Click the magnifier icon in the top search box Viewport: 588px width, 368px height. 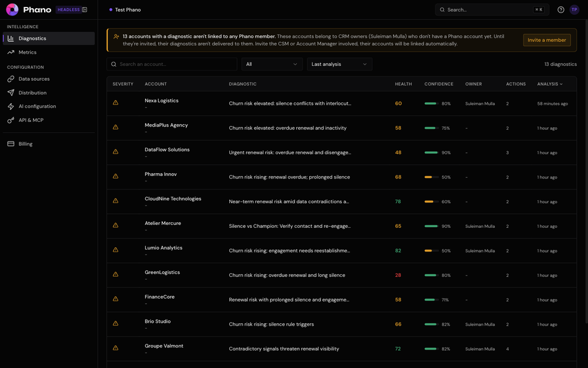point(442,10)
